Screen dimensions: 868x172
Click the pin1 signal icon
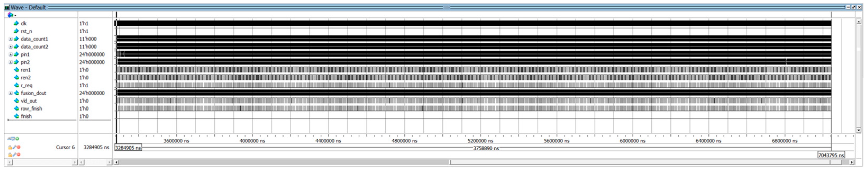point(16,54)
